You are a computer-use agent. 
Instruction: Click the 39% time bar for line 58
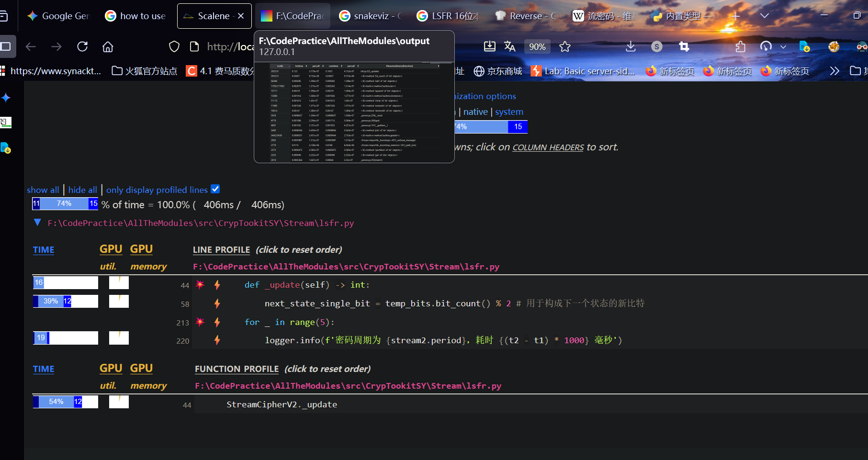tap(51, 301)
